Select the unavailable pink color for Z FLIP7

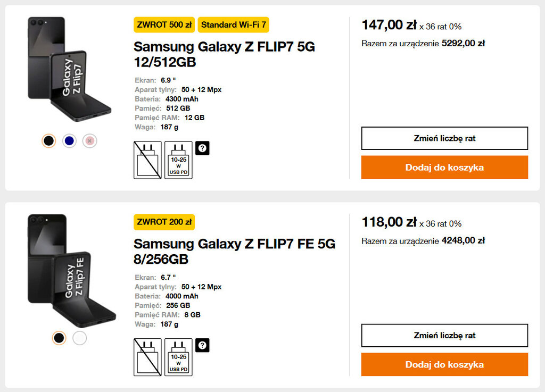coord(90,141)
